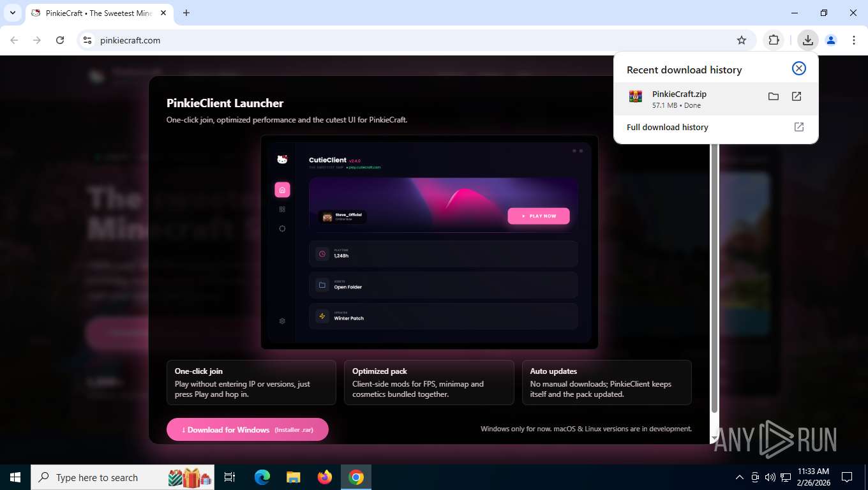Bookmark this page with star icon
Screen dimensions: 868x490
click(741, 40)
